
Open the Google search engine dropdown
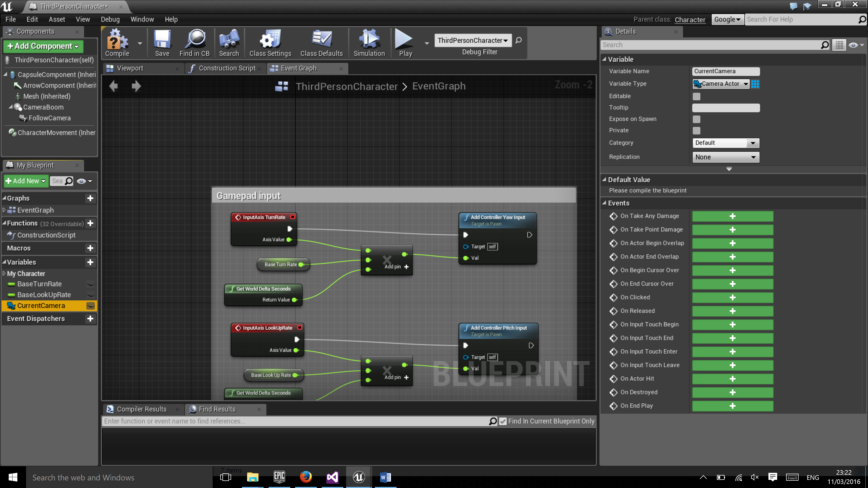[x=727, y=20]
